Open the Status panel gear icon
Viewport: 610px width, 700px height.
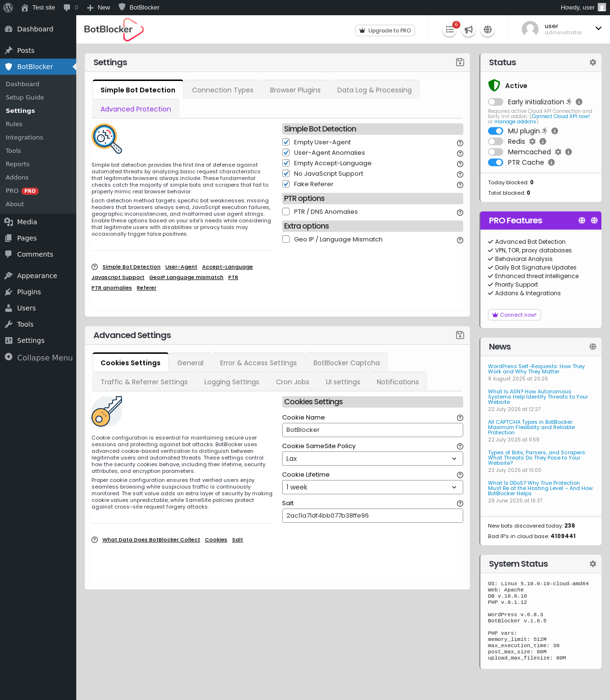pyautogui.click(x=593, y=62)
